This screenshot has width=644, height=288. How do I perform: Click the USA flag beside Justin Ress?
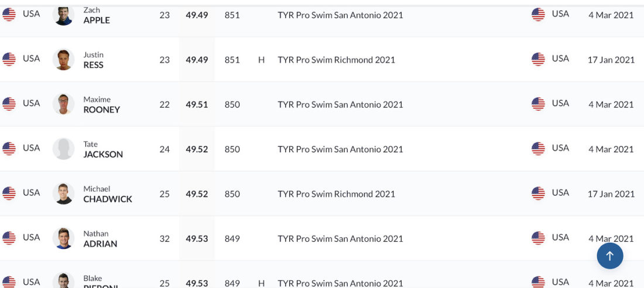(9, 59)
